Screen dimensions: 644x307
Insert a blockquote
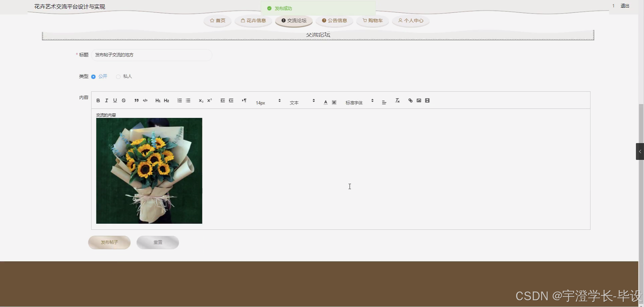coord(136,100)
